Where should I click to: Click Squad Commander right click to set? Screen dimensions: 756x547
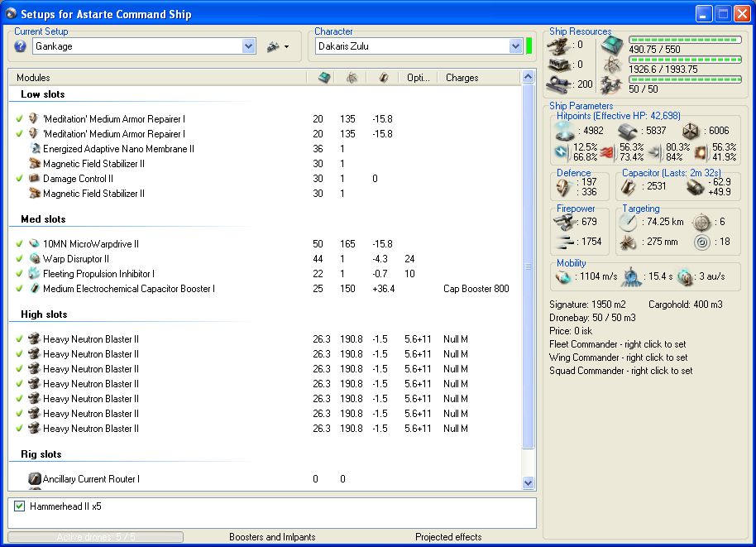(x=620, y=371)
